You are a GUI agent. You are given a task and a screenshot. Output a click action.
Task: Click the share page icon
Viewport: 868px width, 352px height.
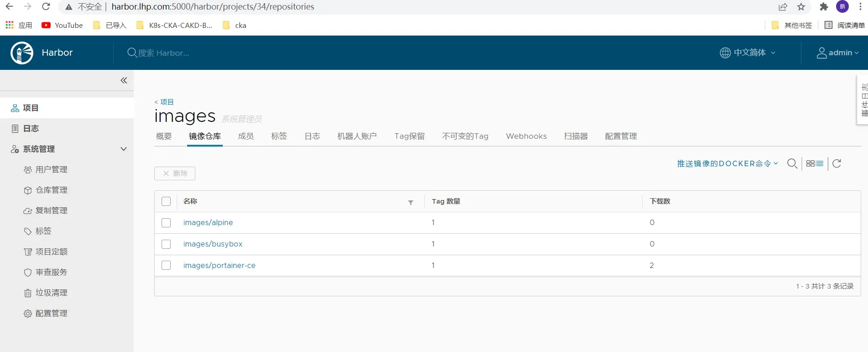click(783, 6)
